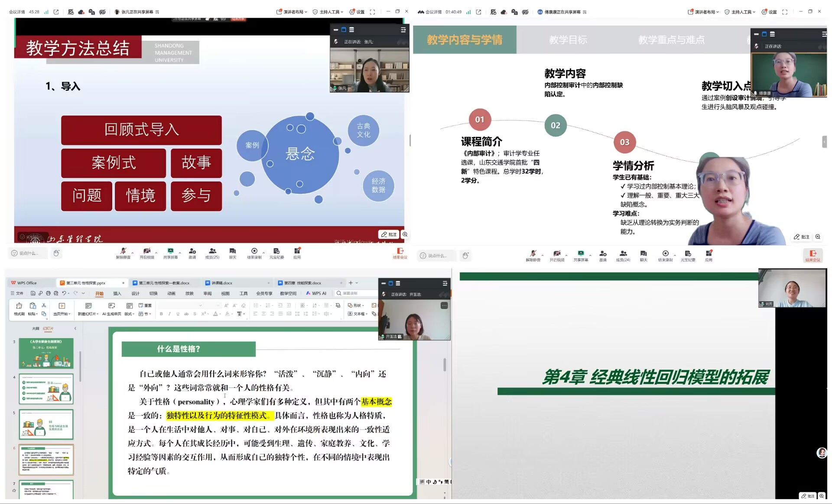
Task: Turn on video (开启视频) in 张凡's meeting
Action: tap(147, 253)
